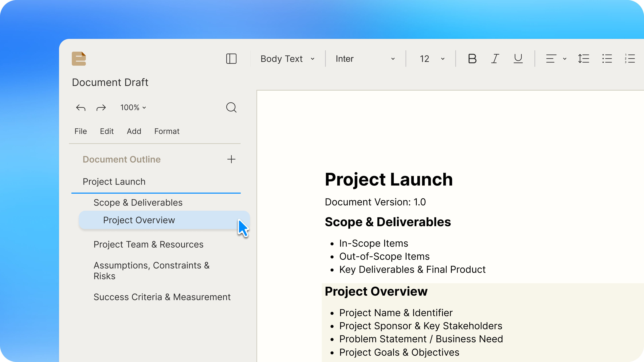Select Project Team & Resources outline entry
Viewport: 644px width, 362px height.
point(148,244)
